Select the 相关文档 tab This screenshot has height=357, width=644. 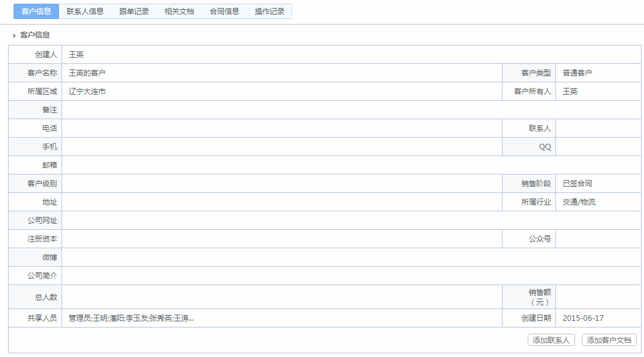click(x=179, y=12)
